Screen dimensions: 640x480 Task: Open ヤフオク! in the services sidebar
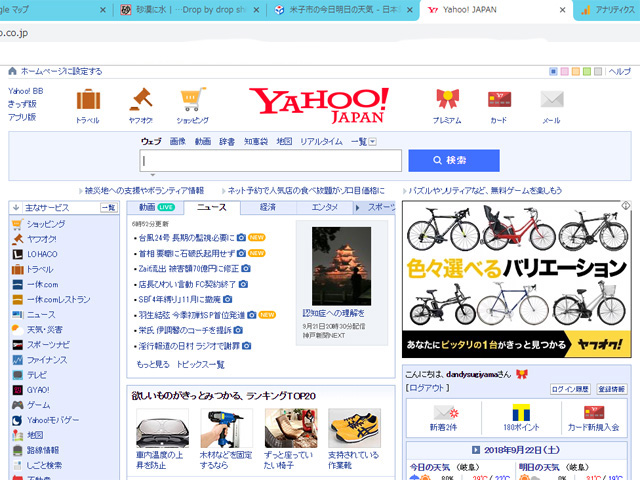tap(42, 239)
